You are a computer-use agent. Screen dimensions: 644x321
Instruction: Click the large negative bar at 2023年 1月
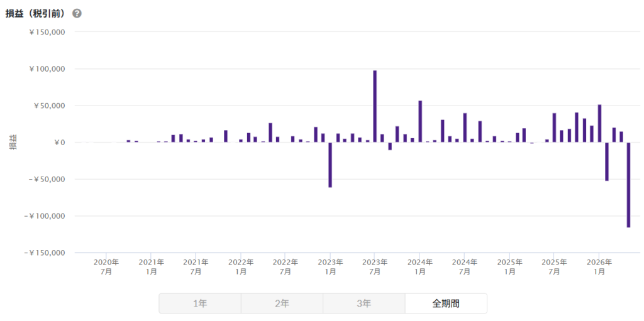[330, 165]
